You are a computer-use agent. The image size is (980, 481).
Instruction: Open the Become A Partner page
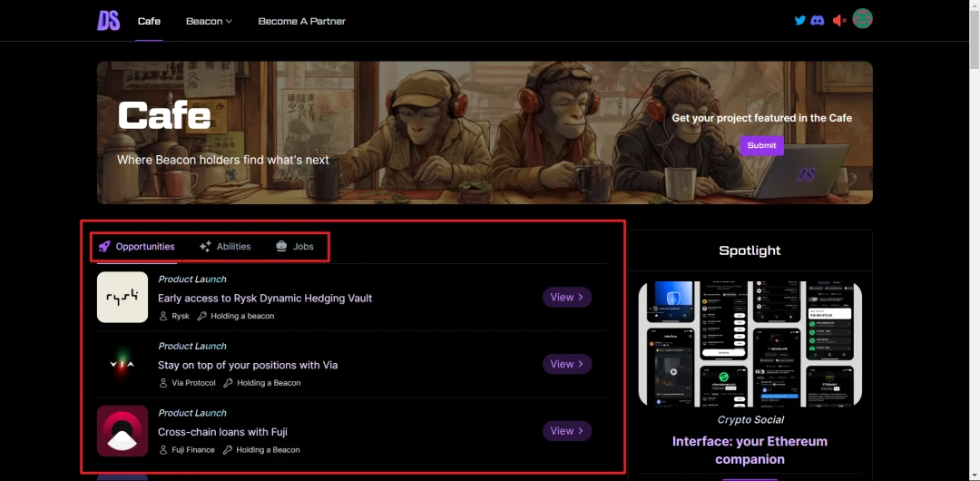301,21
